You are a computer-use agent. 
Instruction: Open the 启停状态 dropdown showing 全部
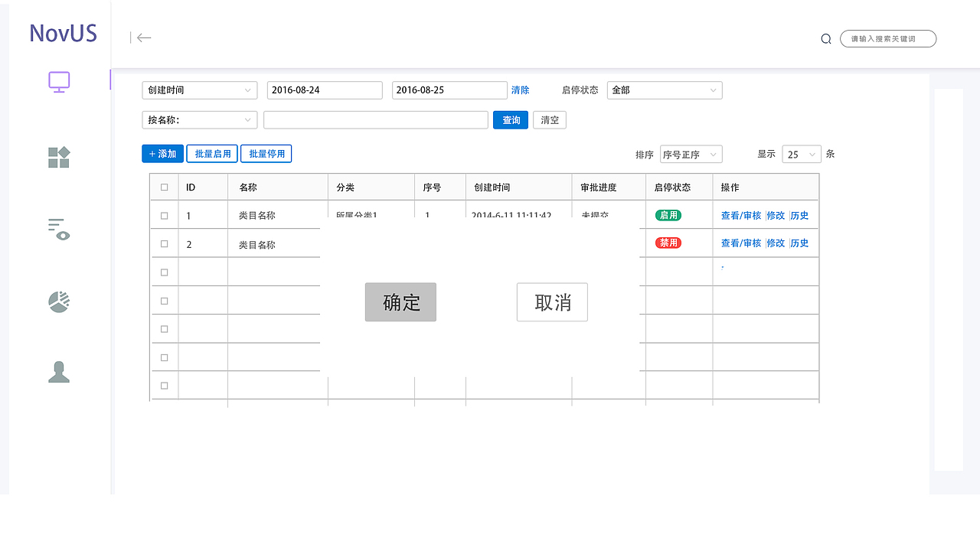click(664, 90)
